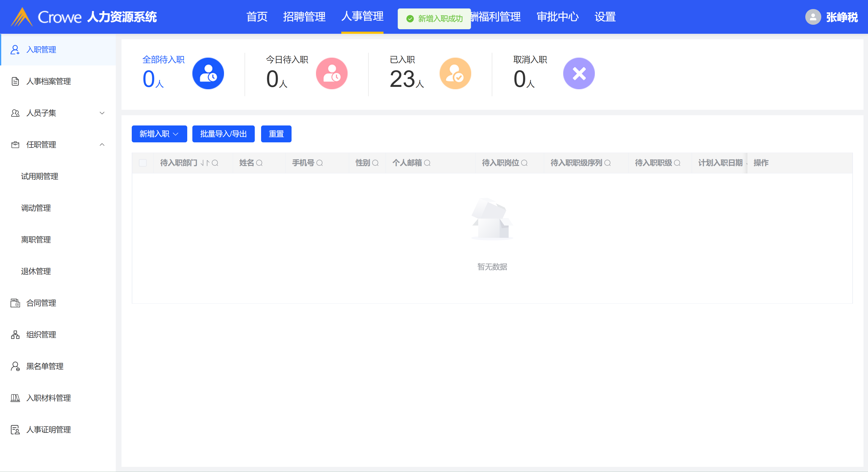
Task: Toggle the select-all checkbox in table header
Action: 143,163
